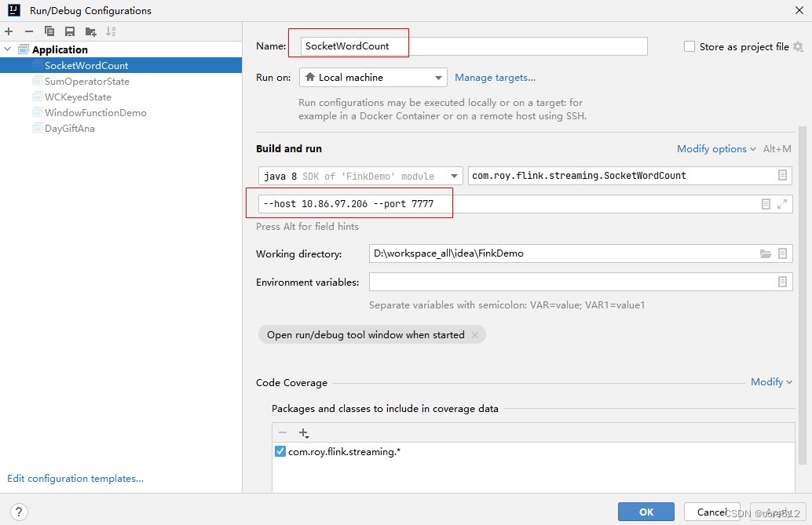Open Modify options menu
Viewport: 812px width, 525px height.
coord(711,148)
